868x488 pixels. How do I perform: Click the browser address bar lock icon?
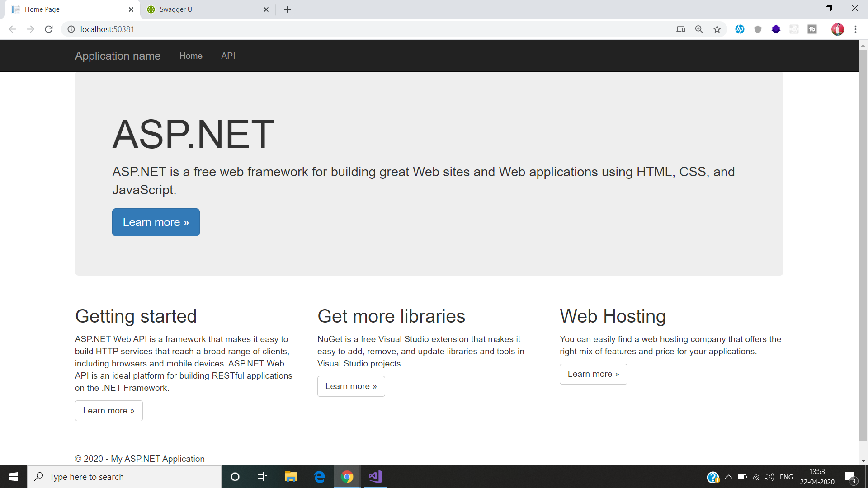pyautogui.click(x=71, y=28)
